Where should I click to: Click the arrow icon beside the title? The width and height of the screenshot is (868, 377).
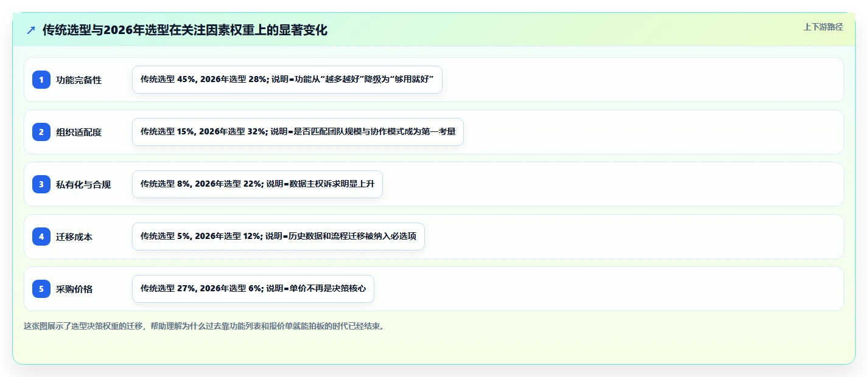31,30
